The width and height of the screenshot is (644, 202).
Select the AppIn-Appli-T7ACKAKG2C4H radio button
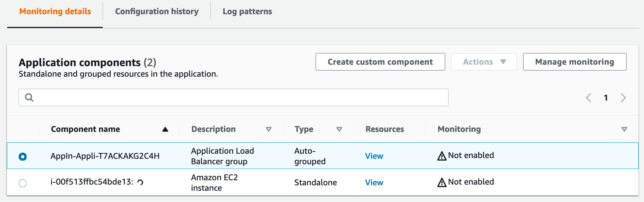tap(23, 157)
